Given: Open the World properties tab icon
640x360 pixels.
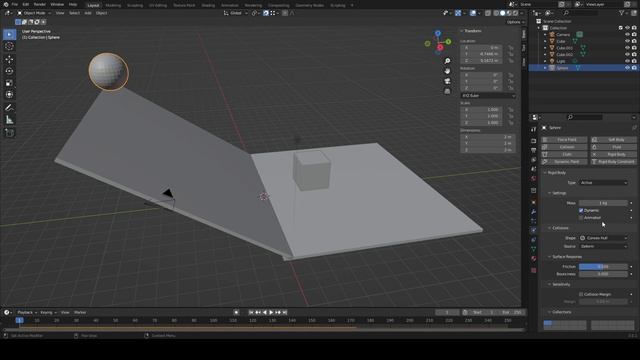Looking at the screenshot, I should click(533, 179).
